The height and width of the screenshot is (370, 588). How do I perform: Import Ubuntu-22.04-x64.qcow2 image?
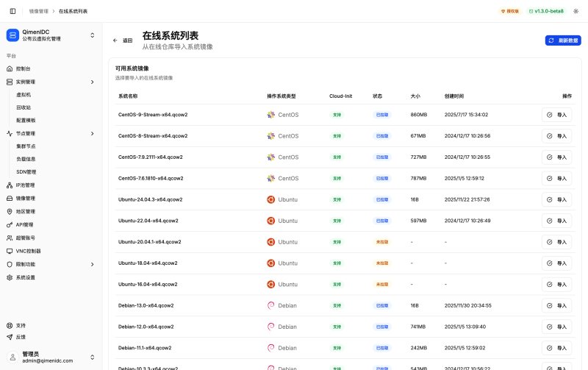click(556, 221)
